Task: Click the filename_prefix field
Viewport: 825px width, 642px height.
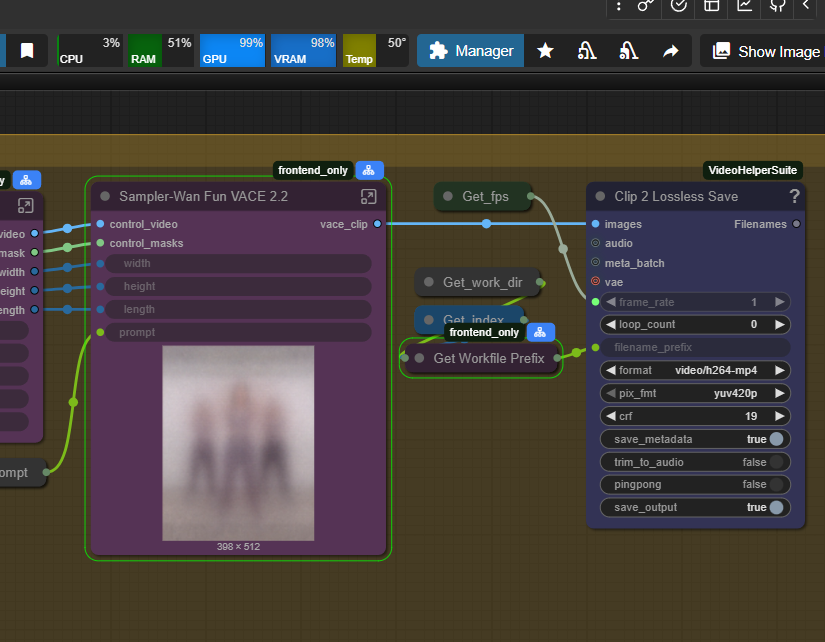Action: click(695, 347)
